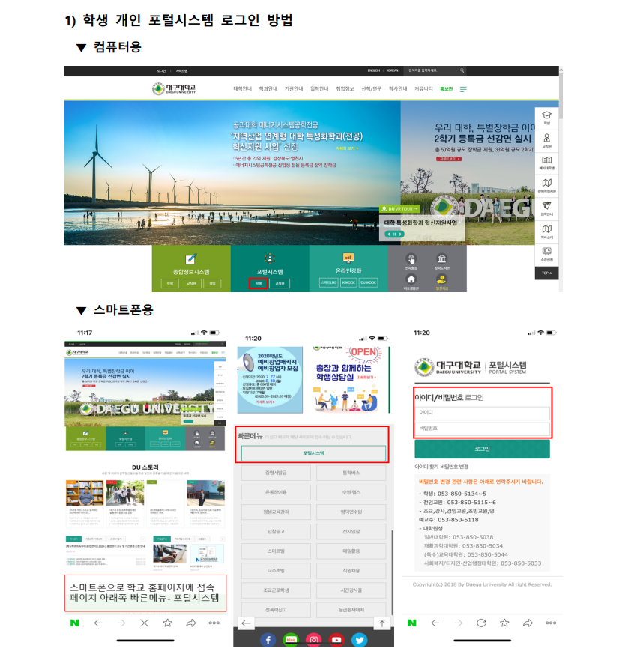Click the search magnifier in desktop top bar

click(462, 70)
